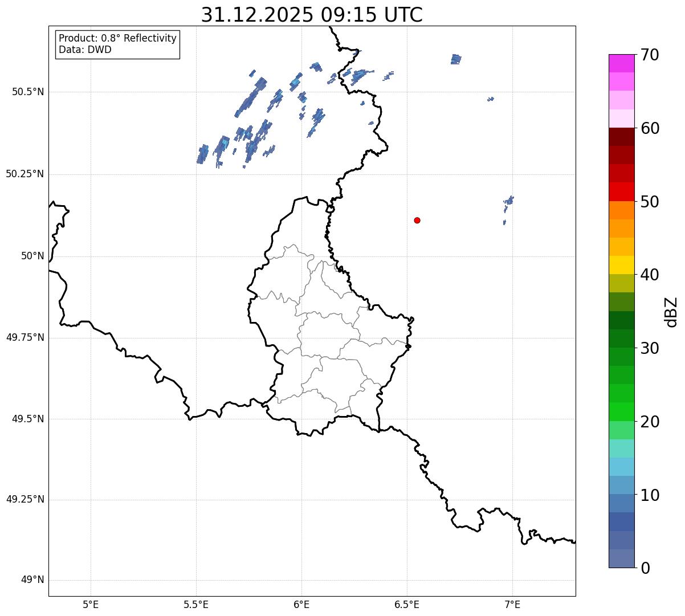Click the latitude label "50.25°N"
Image resolution: width=685 pixels, height=616 pixels.
tap(25, 174)
